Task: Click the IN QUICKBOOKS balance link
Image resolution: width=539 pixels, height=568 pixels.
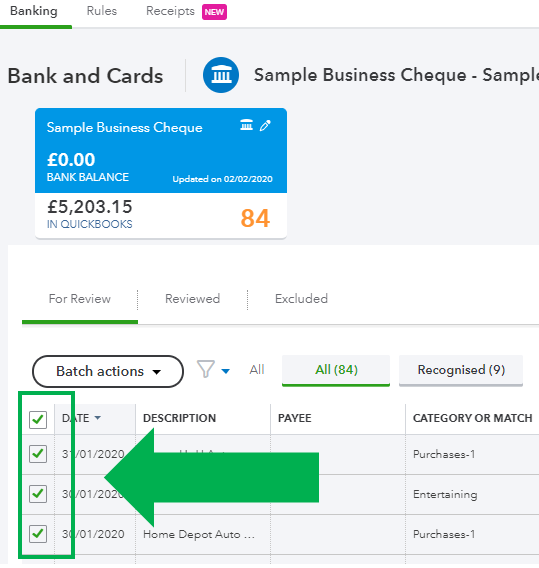Action: click(x=89, y=224)
